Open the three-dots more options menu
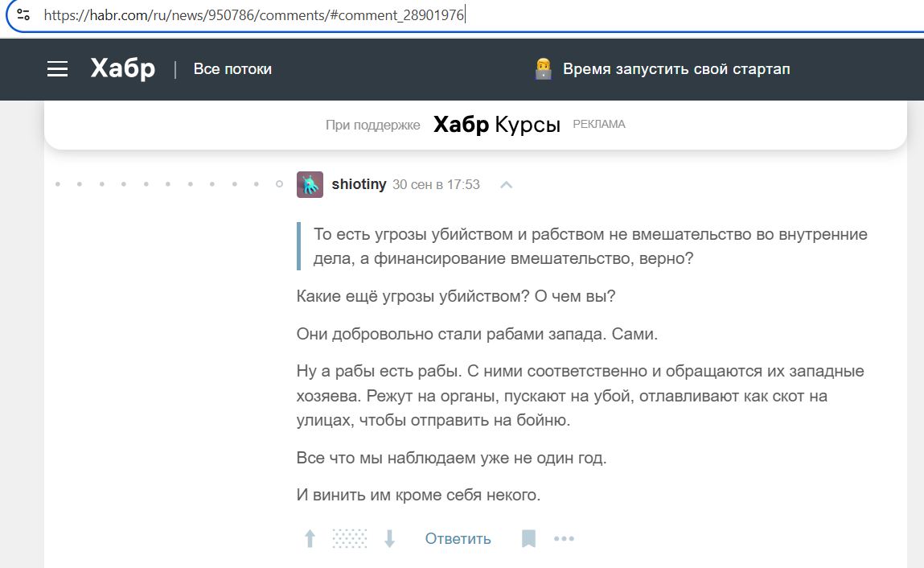The width and height of the screenshot is (924, 568). pyautogui.click(x=564, y=538)
